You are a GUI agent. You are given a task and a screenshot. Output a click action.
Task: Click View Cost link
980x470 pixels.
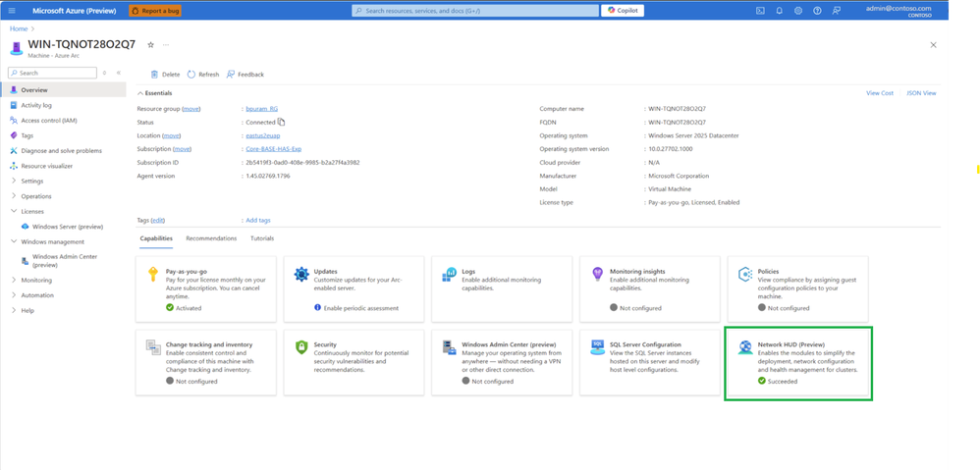point(880,93)
